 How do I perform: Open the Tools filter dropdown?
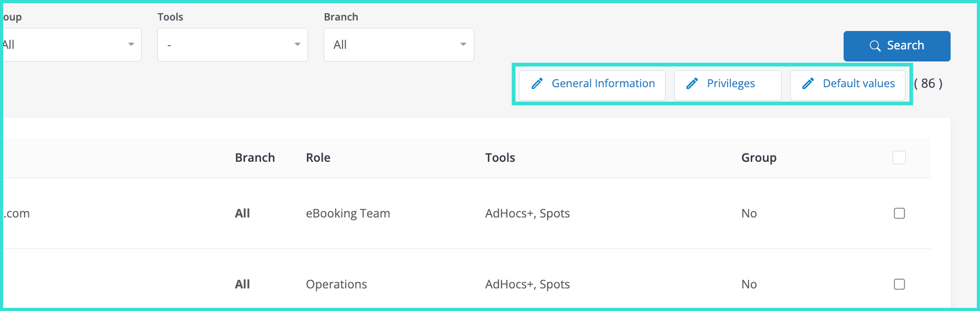pyautogui.click(x=232, y=45)
